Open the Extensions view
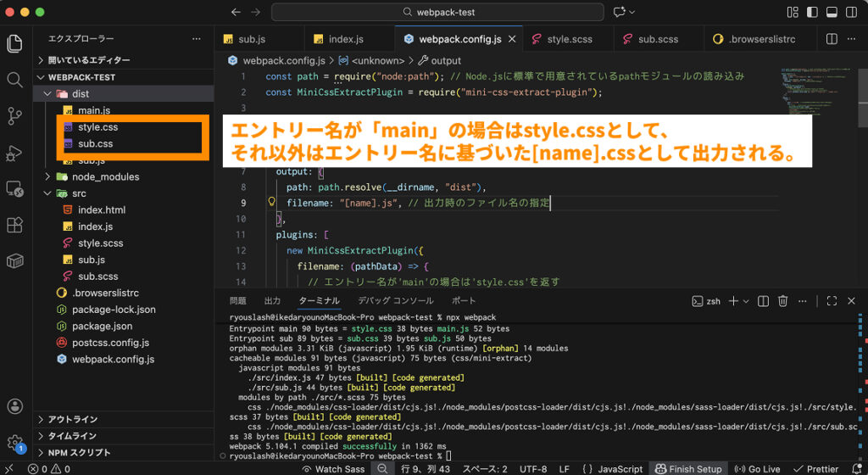868x475 pixels. [x=14, y=225]
